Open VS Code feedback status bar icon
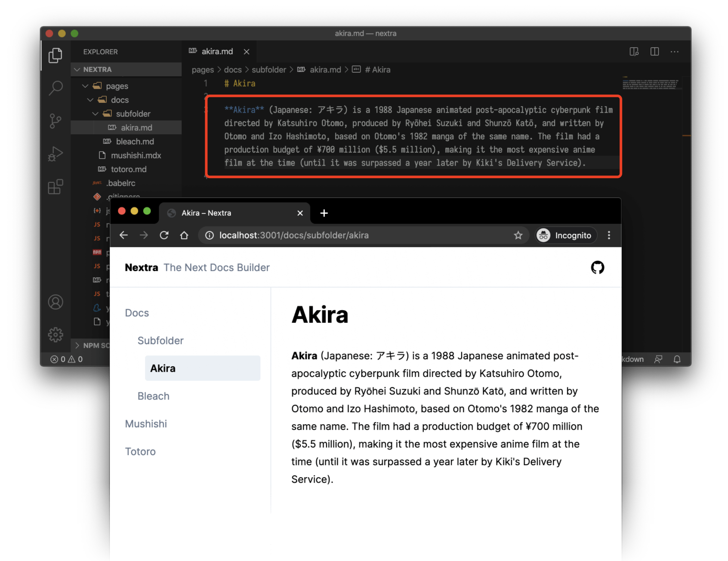The height and width of the screenshot is (561, 728). point(658,359)
